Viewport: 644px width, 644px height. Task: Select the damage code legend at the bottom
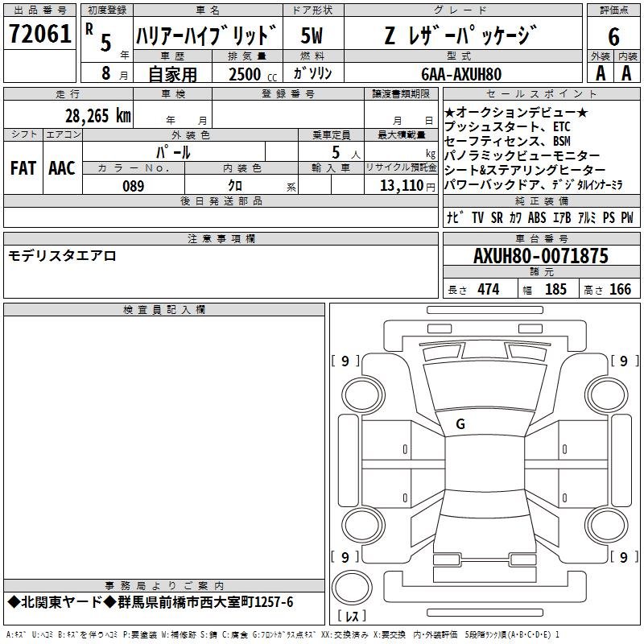pos(283,634)
